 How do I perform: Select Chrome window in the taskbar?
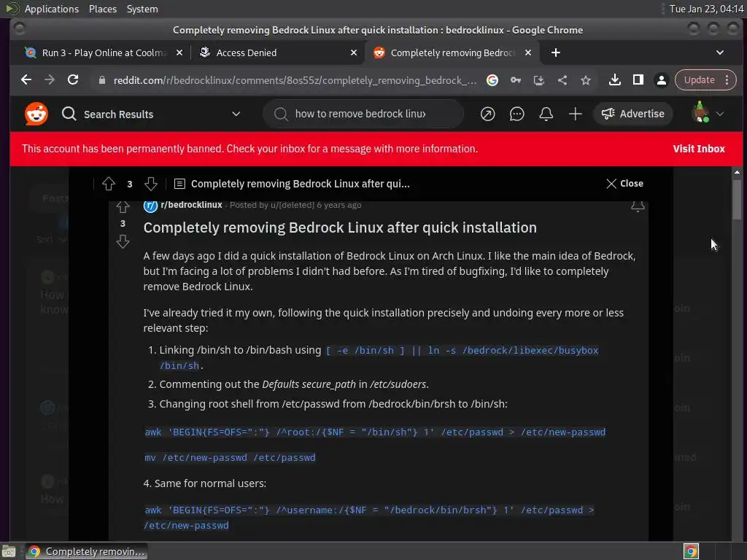tap(86, 551)
